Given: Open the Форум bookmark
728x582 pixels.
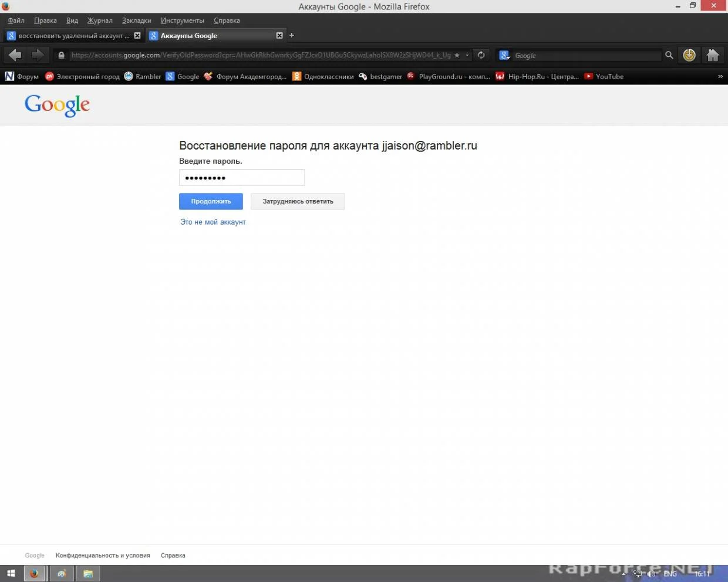Looking at the screenshot, I should click(x=22, y=76).
